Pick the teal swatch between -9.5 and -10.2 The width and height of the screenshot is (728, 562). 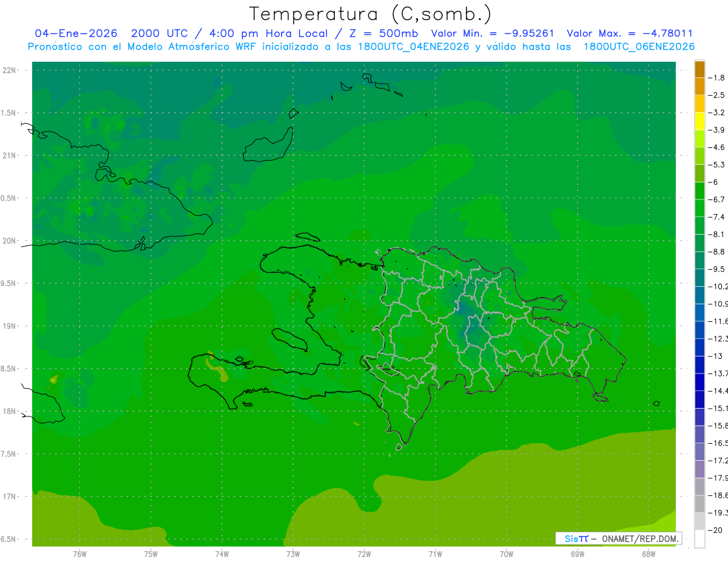[699, 277]
